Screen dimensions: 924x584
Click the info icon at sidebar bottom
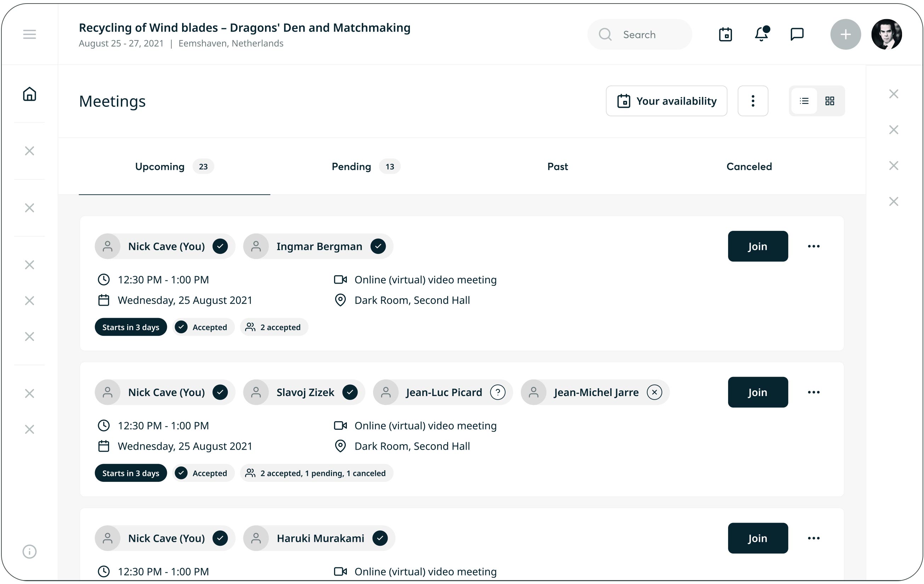click(29, 551)
